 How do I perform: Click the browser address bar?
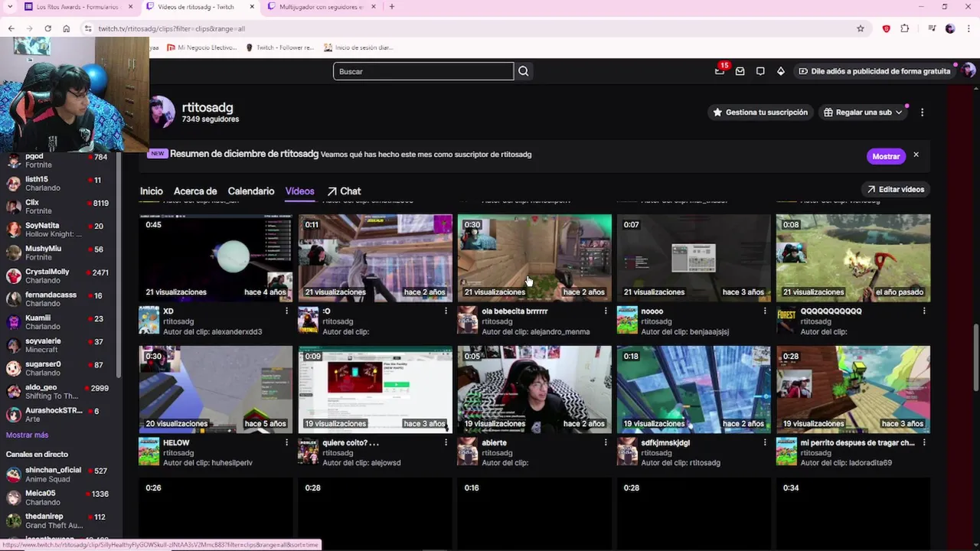click(x=467, y=28)
